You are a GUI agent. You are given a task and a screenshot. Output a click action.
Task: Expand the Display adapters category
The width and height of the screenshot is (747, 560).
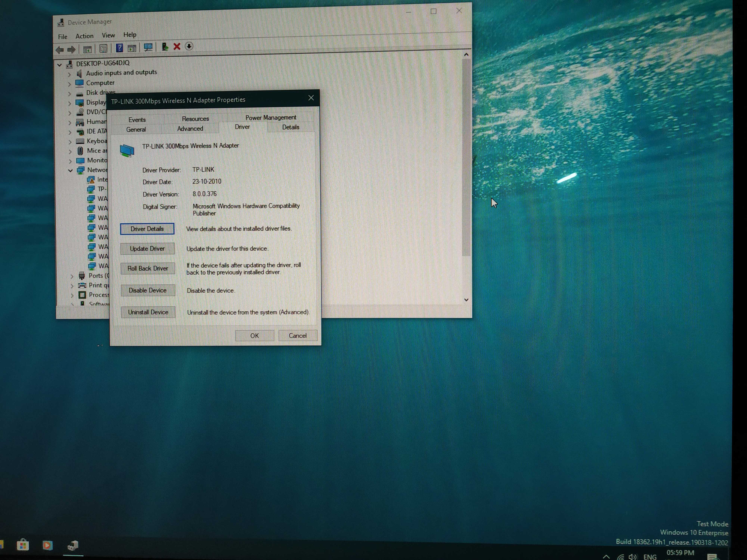tap(70, 103)
